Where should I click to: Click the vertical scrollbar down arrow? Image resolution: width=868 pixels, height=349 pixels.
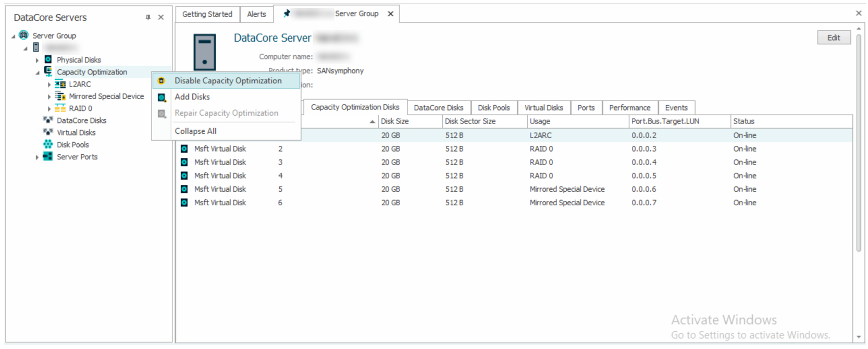point(859,337)
